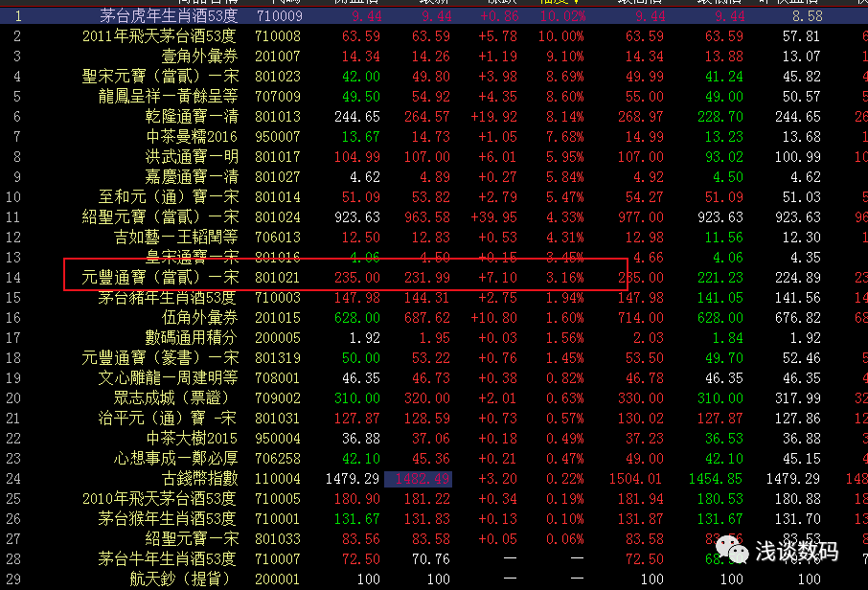Click the 眾志成城（票證） product name
The width and height of the screenshot is (868, 590).
pyautogui.click(x=171, y=397)
